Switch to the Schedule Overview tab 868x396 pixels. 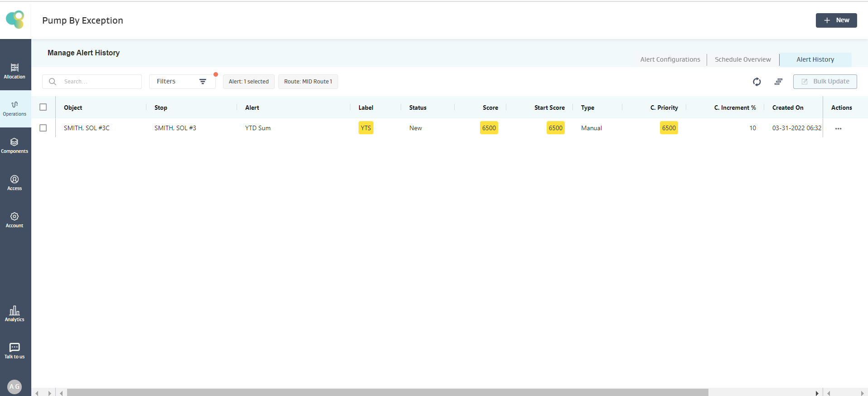click(x=742, y=59)
